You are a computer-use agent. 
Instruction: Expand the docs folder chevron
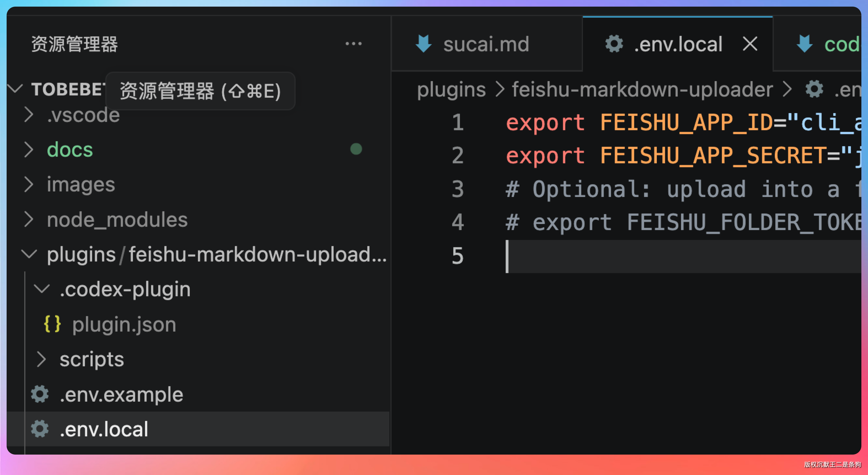29,150
